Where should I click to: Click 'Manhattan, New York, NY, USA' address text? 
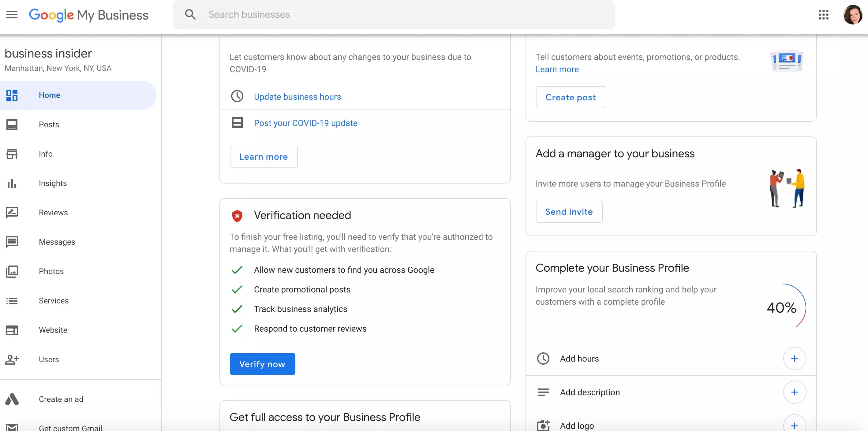[x=58, y=68]
